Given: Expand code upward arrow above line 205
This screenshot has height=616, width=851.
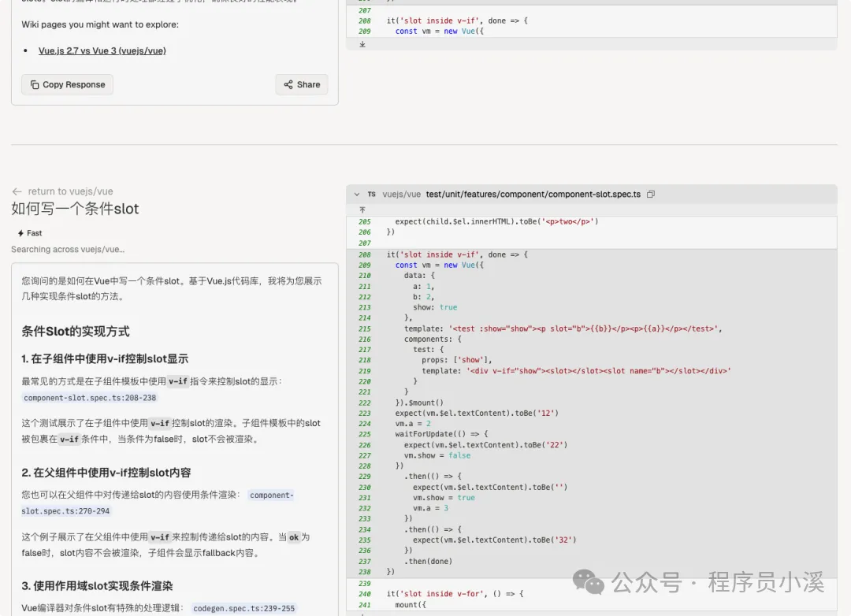Looking at the screenshot, I should tap(362, 210).
